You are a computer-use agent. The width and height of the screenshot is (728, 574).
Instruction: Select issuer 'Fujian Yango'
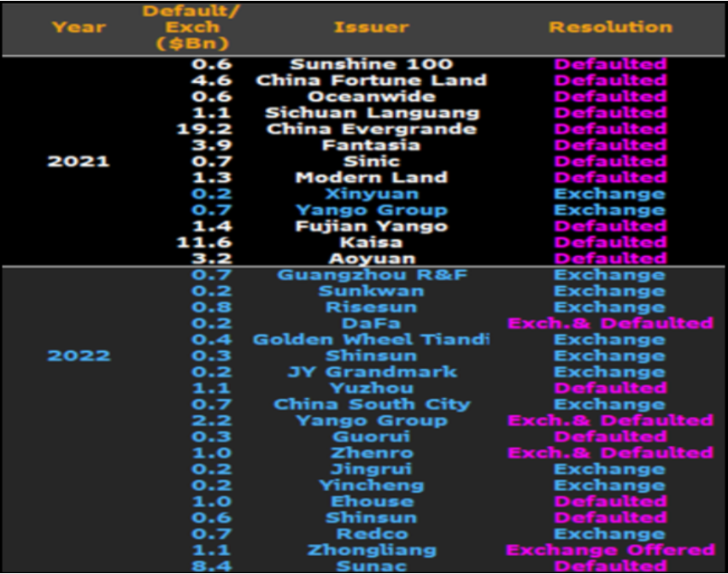pyautogui.click(x=371, y=226)
